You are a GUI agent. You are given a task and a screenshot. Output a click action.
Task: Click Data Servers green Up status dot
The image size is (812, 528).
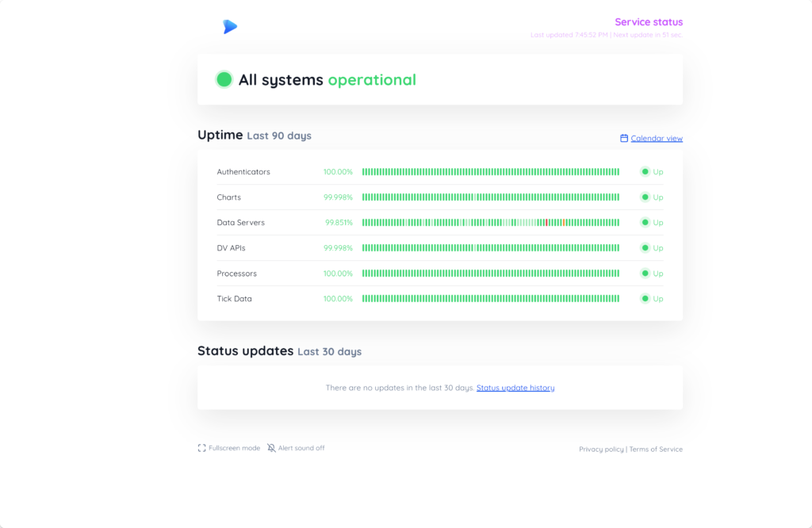[x=645, y=223]
